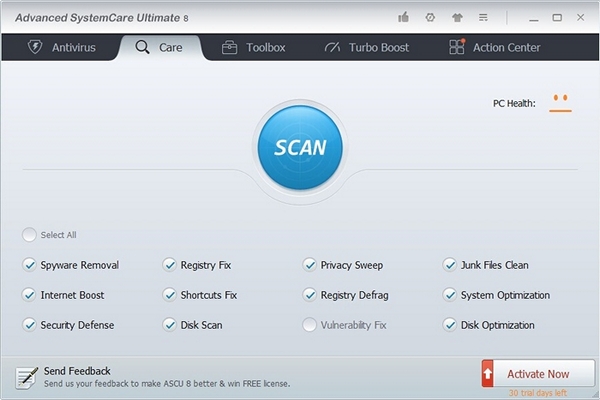Image resolution: width=600 pixels, height=400 pixels.
Task: Toggle the Disk Scan checkbox
Action: [x=169, y=325]
